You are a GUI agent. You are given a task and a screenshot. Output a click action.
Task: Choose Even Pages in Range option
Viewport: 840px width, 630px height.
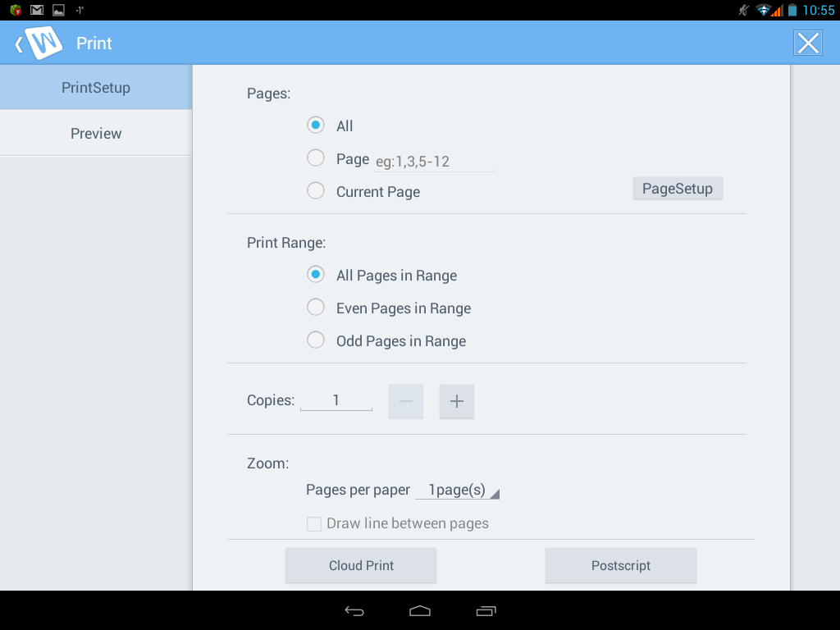(x=316, y=308)
